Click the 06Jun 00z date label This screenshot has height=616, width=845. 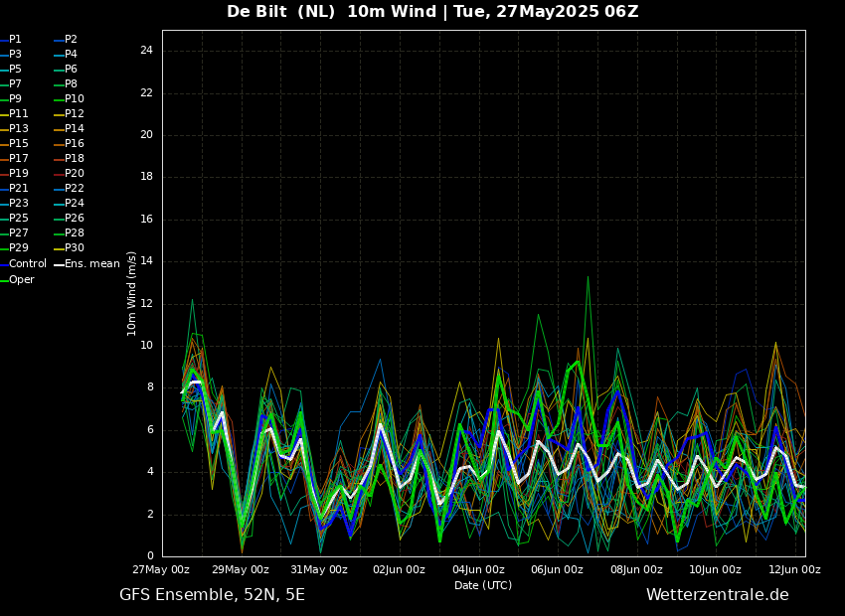coord(557,570)
